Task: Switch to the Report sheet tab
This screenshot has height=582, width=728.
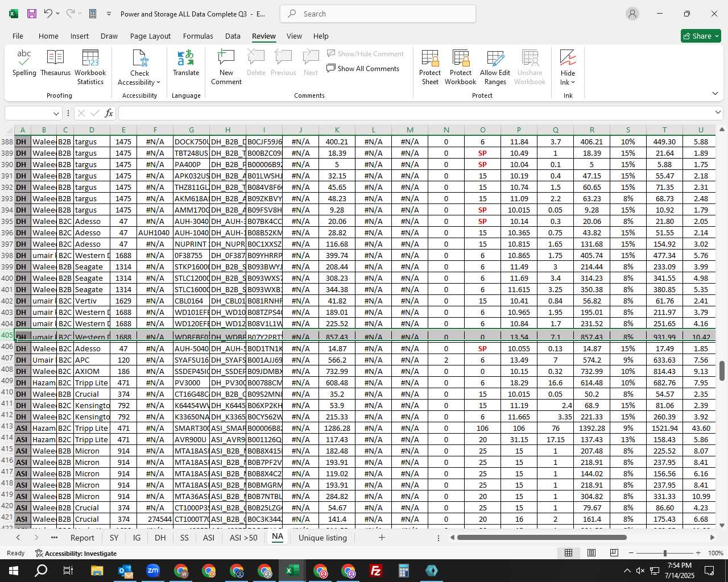Action: (82, 538)
